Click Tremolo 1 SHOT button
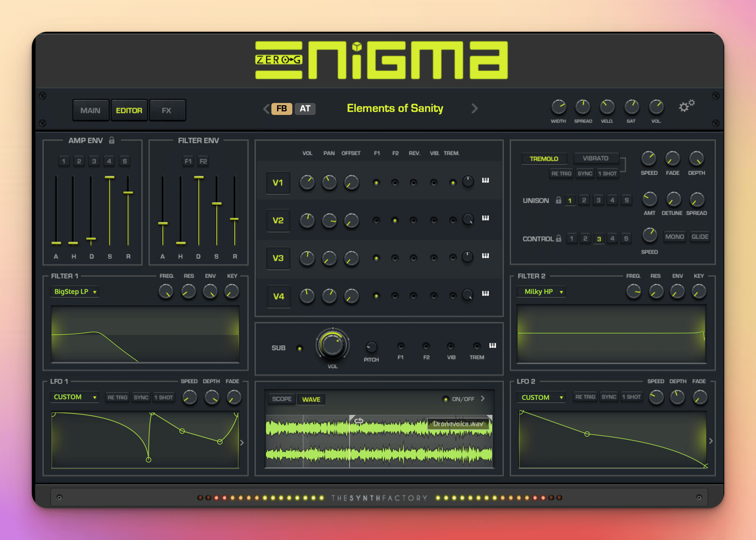This screenshot has width=756, height=540. point(607,173)
